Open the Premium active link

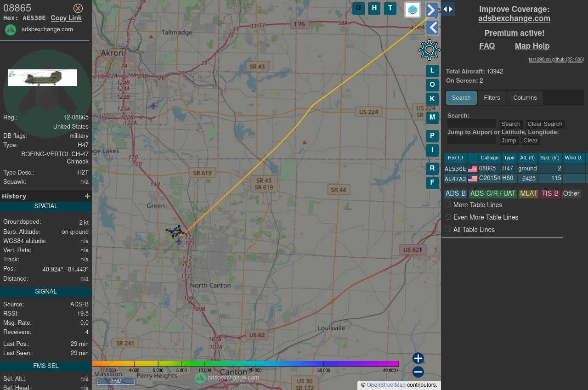[x=514, y=33]
